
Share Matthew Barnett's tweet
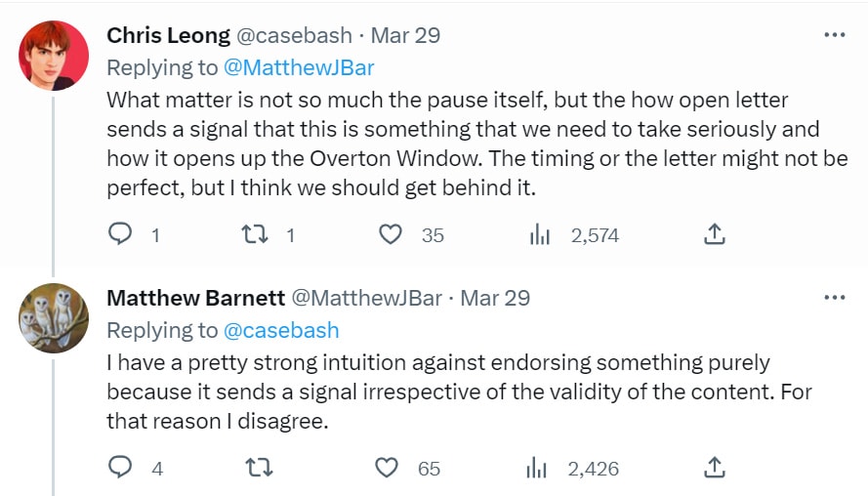(x=714, y=468)
